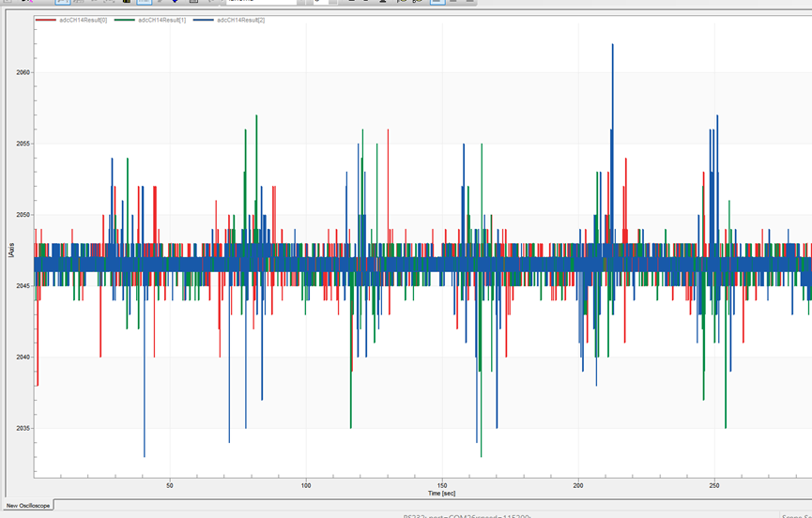Click the Time [sec] axis title
812x518 pixels.
tap(442, 494)
